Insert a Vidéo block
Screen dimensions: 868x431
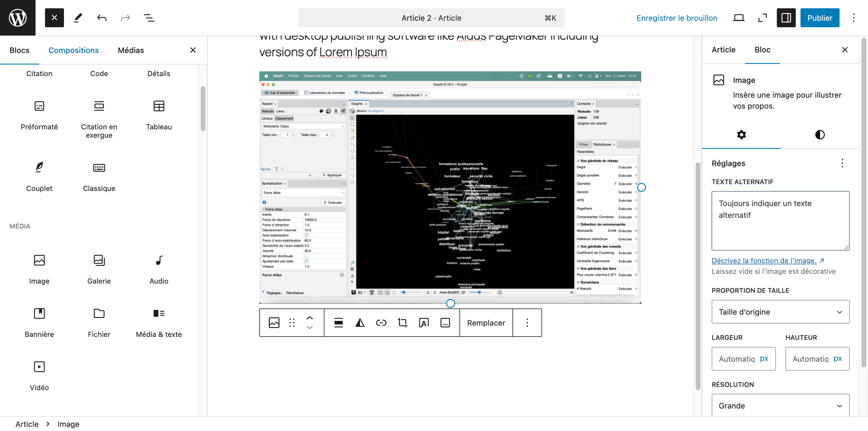[x=39, y=375]
